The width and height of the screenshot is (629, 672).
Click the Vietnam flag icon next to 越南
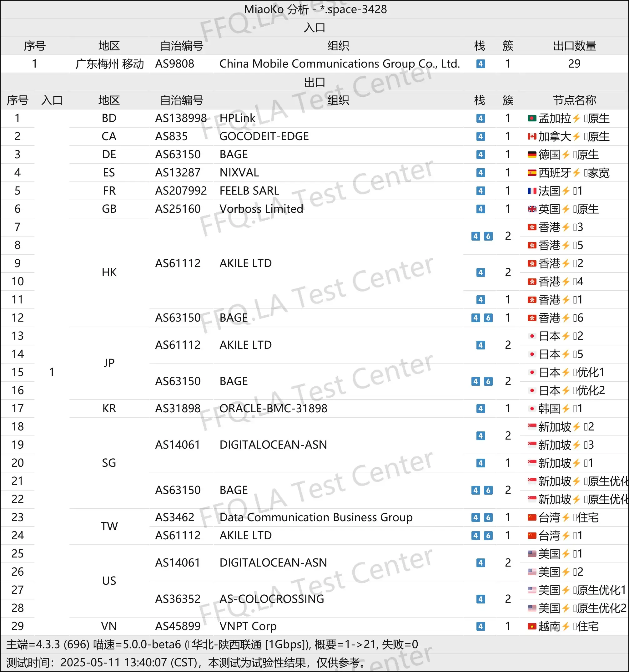(532, 626)
